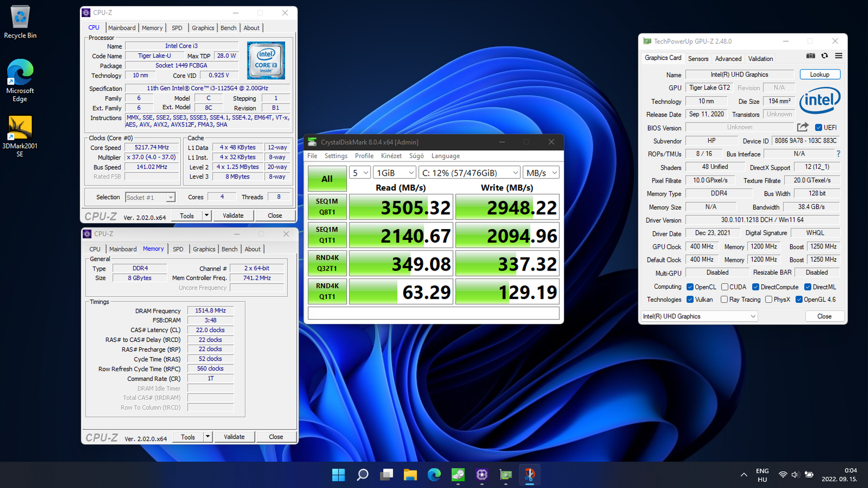Click the Lookup button in GPU-Z
This screenshot has width=868, height=488.
point(820,75)
